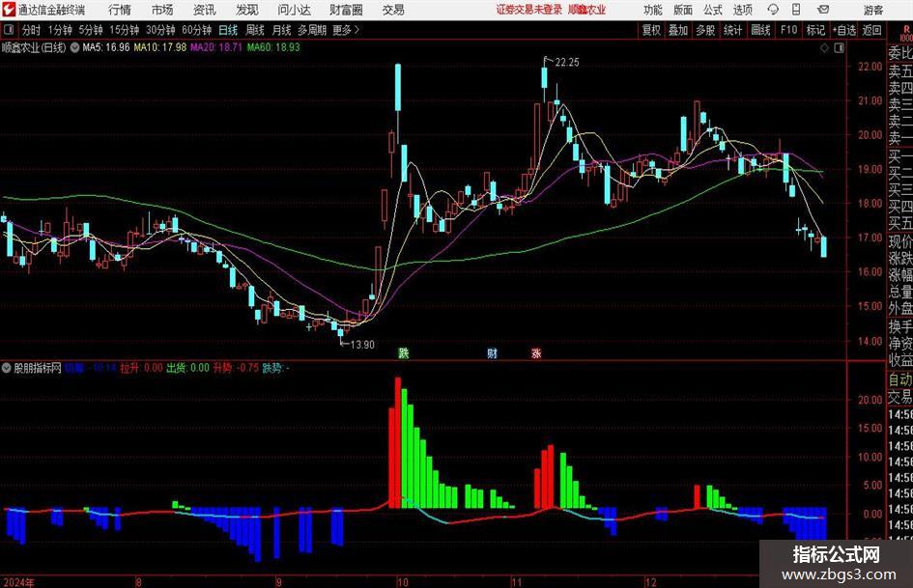The image size is (913, 588).
Task: Click the green 跌 marker under chart
Action: [404, 352]
